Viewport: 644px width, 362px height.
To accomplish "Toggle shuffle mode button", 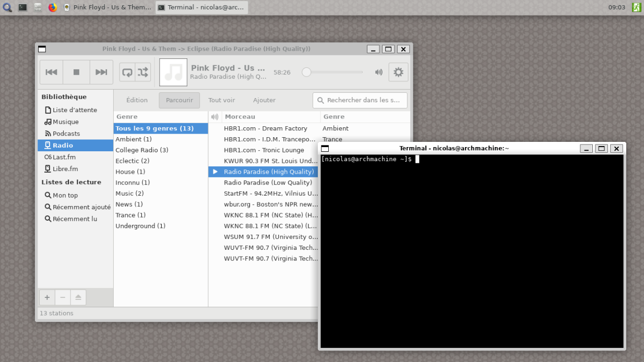I will (x=143, y=73).
